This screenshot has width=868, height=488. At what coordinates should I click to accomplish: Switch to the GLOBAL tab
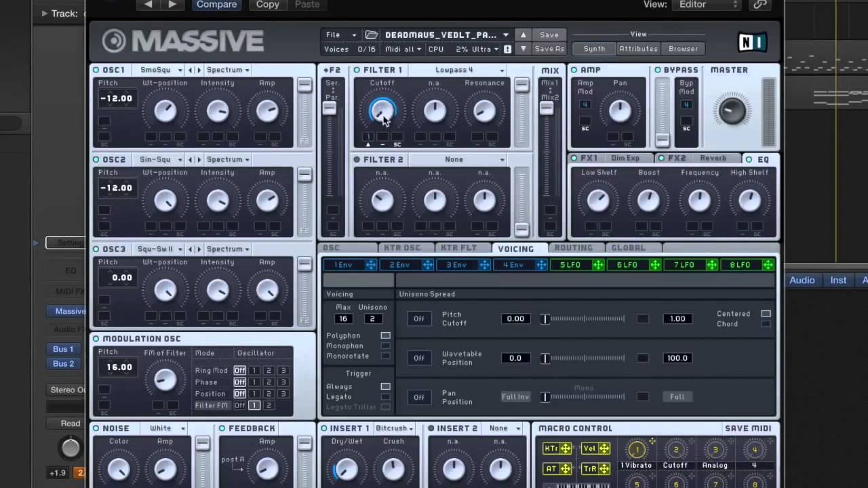tap(632, 248)
